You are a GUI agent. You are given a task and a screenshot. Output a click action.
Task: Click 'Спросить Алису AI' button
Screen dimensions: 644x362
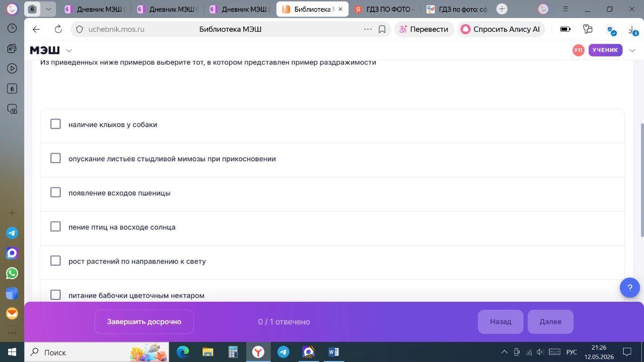501,29
